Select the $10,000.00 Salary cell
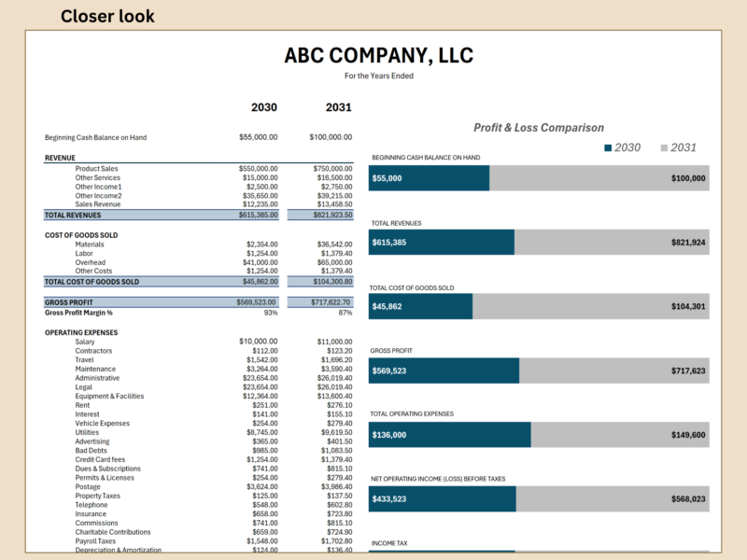The image size is (747, 560). click(259, 342)
